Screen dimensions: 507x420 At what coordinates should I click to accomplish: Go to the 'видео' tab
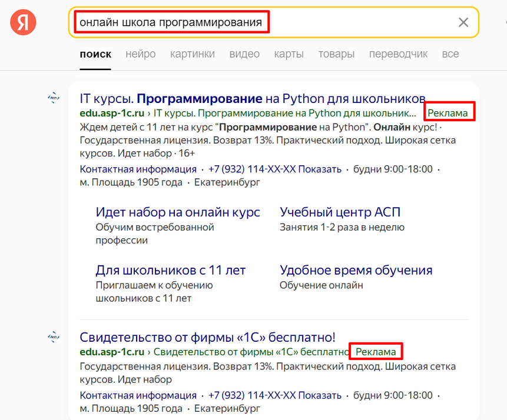(x=244, y=54)
